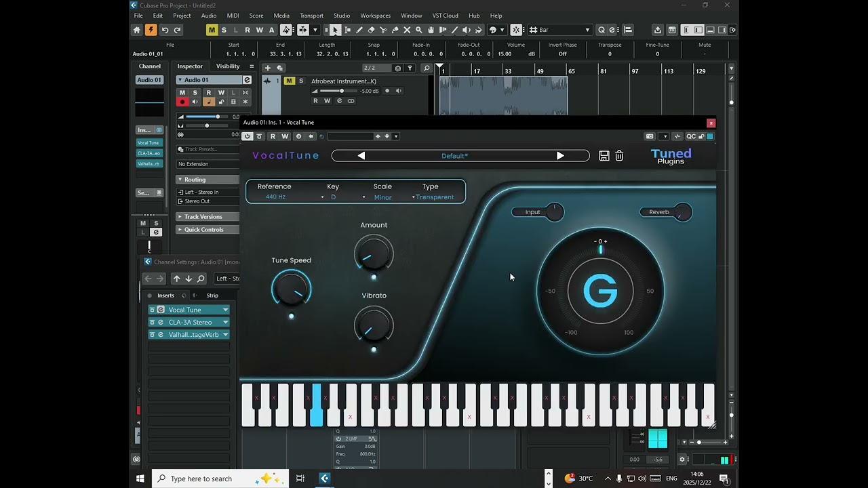Select the Zoom magnifier tool
Viewport: 868px width, 488px height.
tap(419, 30)
